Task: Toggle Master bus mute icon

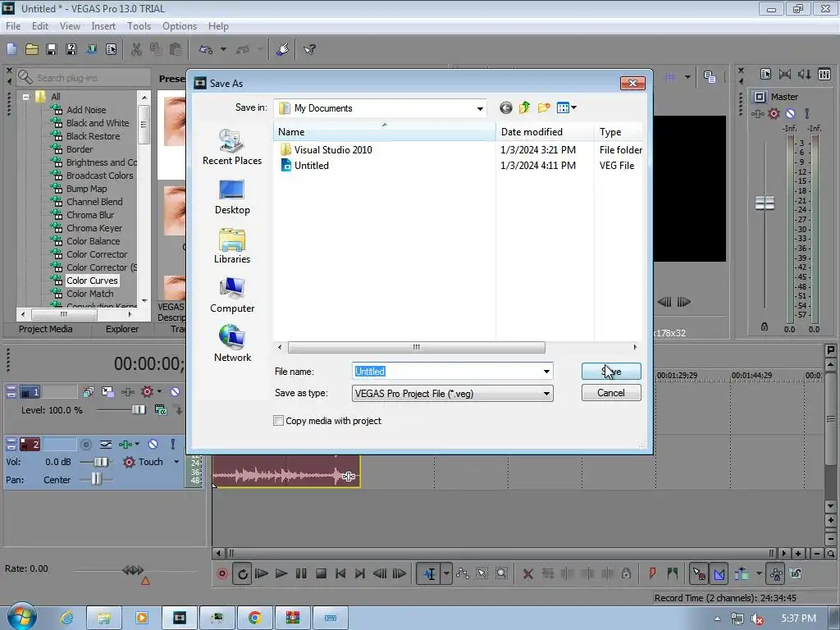Action: (790, 113)
